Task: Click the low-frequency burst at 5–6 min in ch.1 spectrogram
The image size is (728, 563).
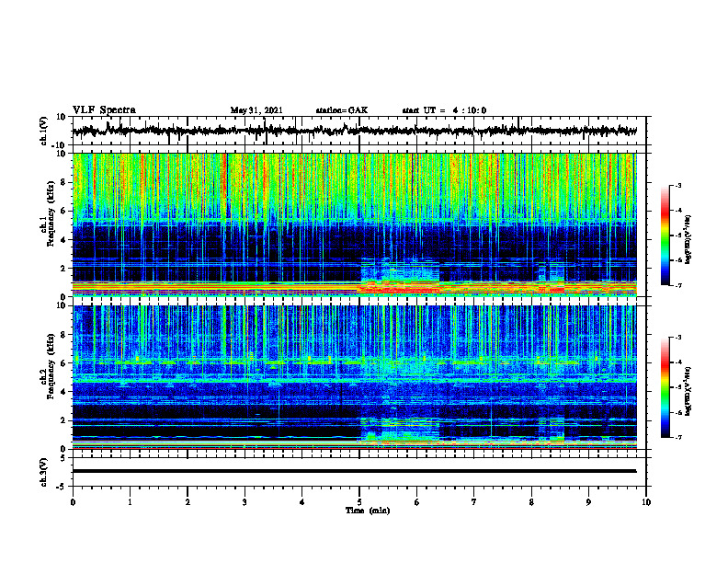Action: (399, 276)
